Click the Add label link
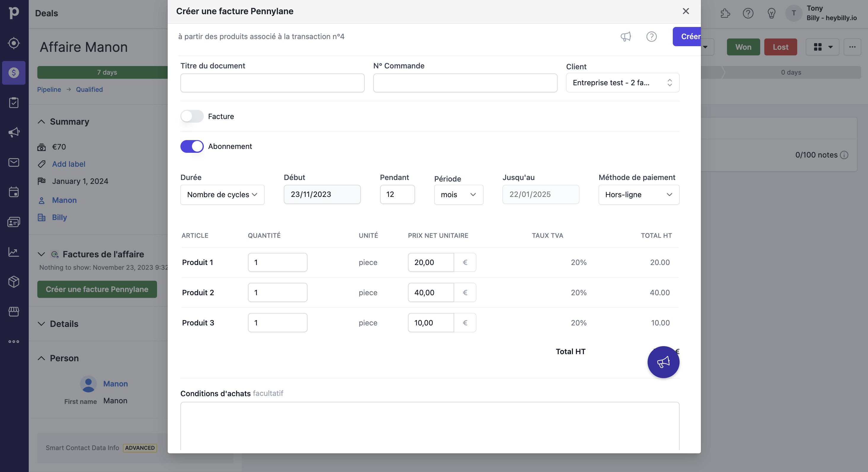Screen dimensions: 868x472 [x=69, y=164]
